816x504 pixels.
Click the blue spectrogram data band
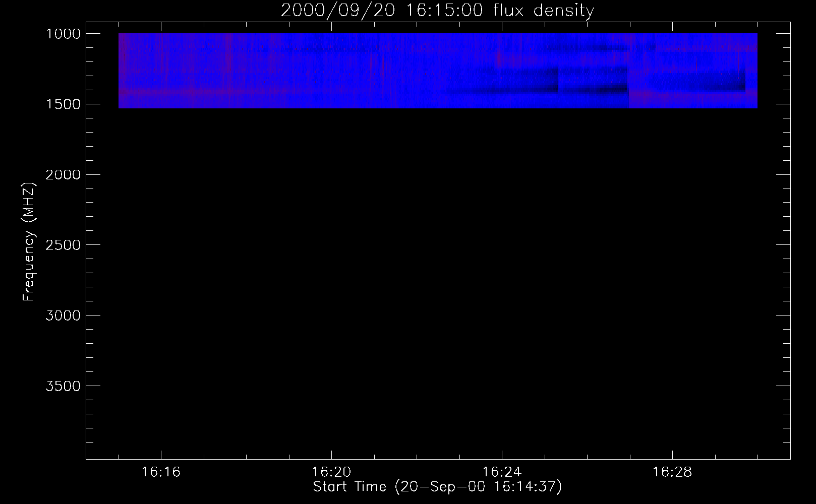point(438,71)
